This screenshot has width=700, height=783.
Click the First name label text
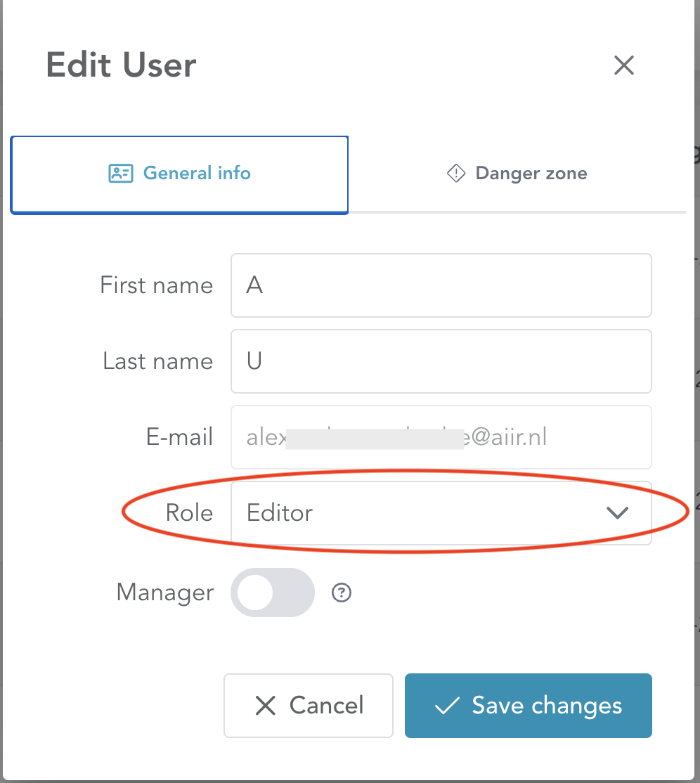click(x=156, y=285)
